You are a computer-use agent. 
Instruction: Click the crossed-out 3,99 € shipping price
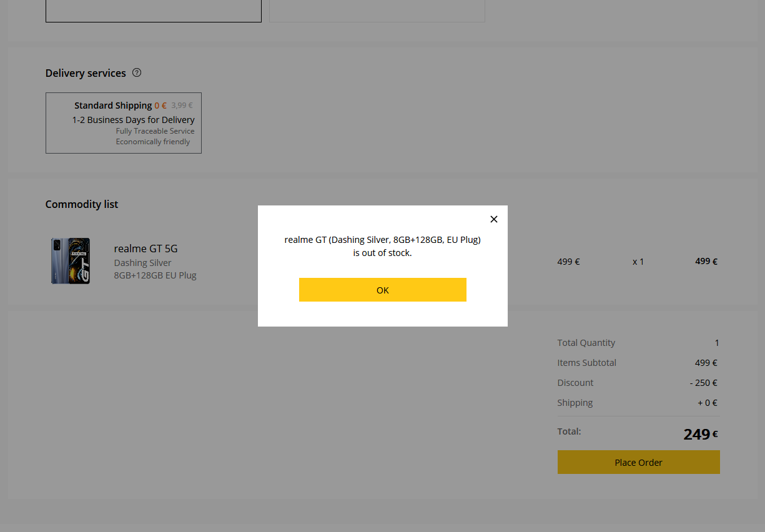click(x=182, y=106)
